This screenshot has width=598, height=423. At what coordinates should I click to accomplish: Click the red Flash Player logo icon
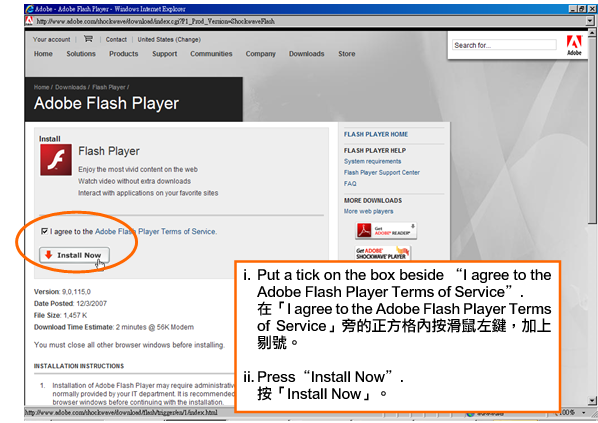click(56, 160)
